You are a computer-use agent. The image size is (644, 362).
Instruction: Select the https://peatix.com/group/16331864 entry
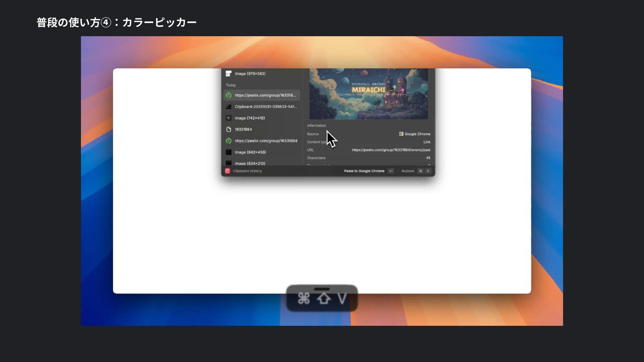point(262,141)
